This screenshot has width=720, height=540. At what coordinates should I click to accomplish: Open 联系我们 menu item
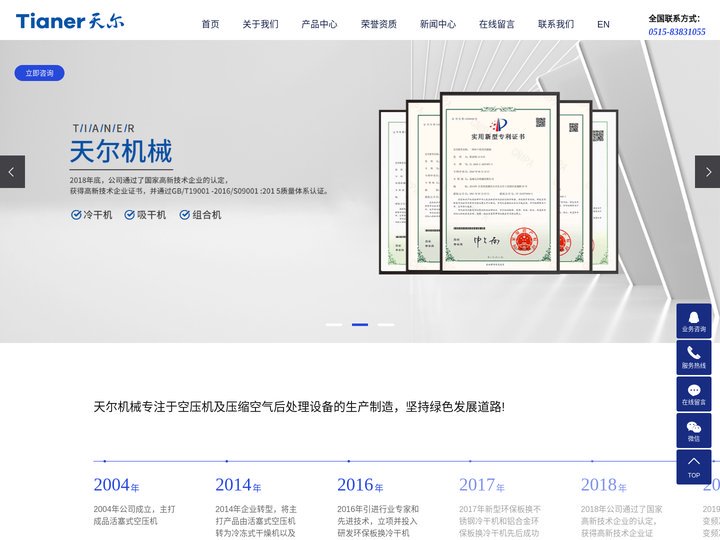(556, 24)
